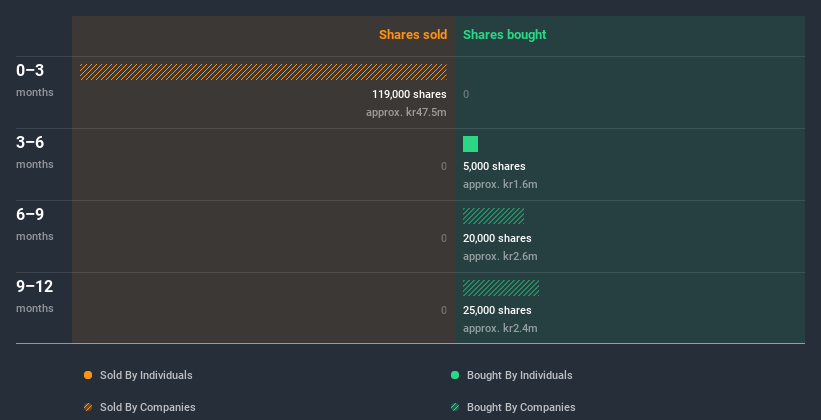Viewport: 821px width, 420px height.
Task: Click the Sold By Companies legend label
Action: tap(148, 407)
